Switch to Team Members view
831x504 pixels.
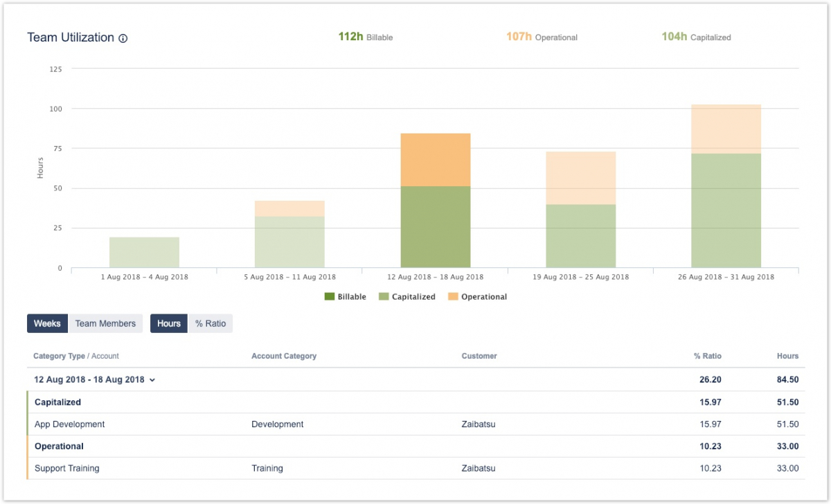[x=105, y=323]
